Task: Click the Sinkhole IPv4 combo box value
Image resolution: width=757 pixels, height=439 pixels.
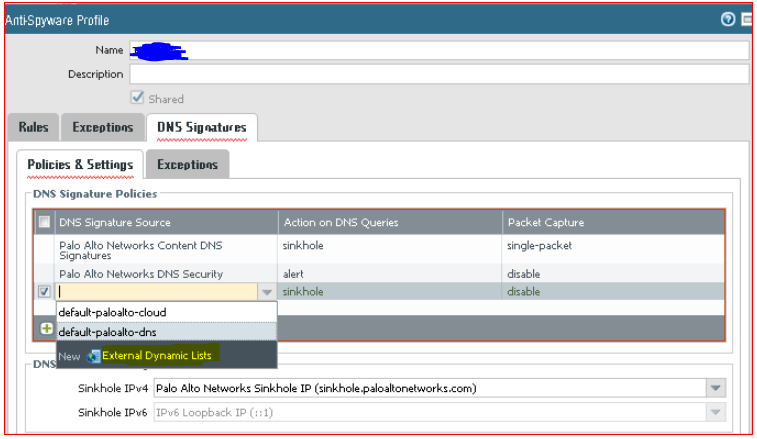Action: click(x=431, y=388)
